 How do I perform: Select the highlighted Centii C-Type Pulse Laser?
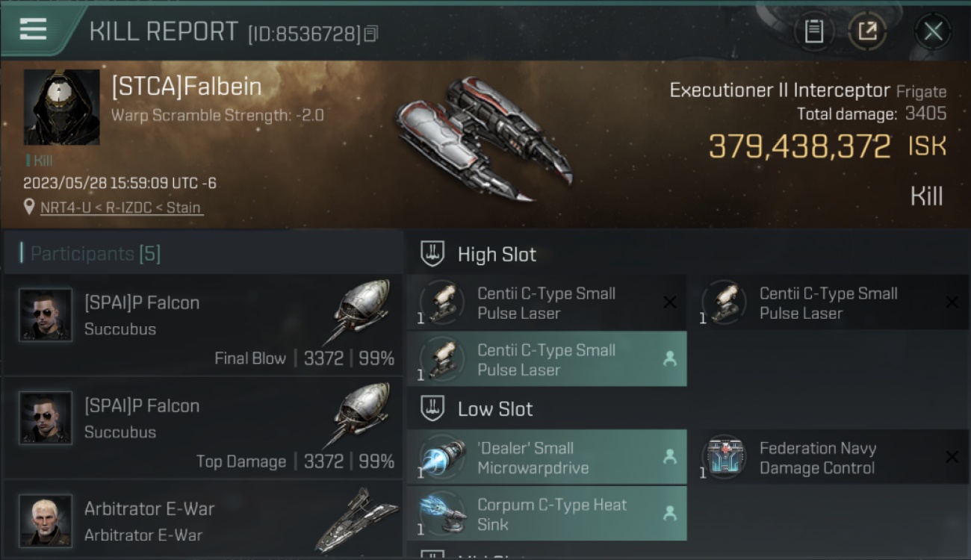click(x=547, y=359)
